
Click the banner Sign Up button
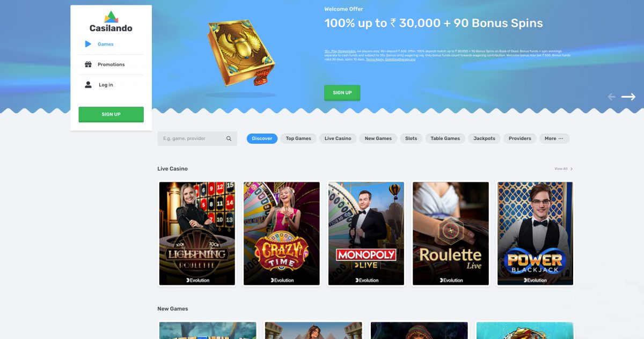pos(342,93)
